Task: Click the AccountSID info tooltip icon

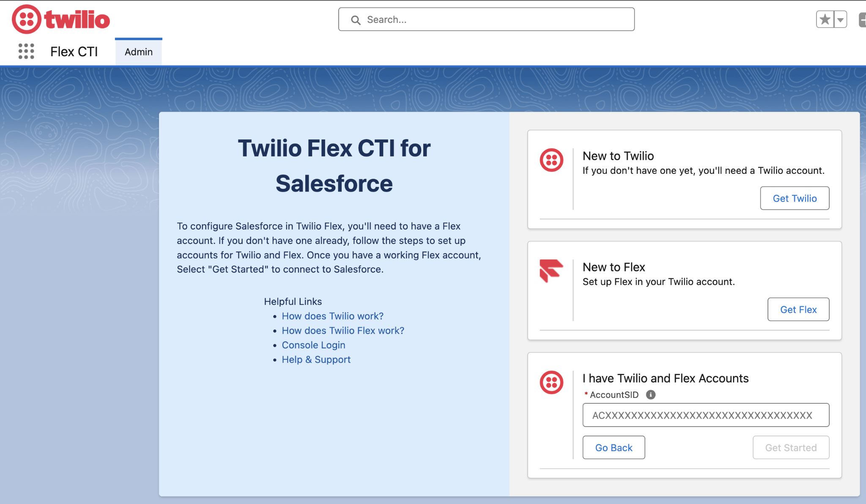Action: click(x=651, y=394)
